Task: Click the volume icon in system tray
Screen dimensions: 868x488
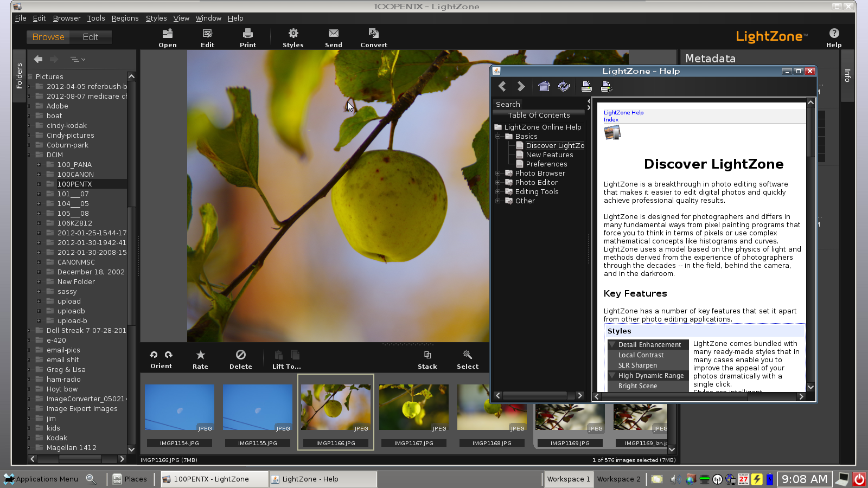Action: pyautogui.click(x=675, y=479)
